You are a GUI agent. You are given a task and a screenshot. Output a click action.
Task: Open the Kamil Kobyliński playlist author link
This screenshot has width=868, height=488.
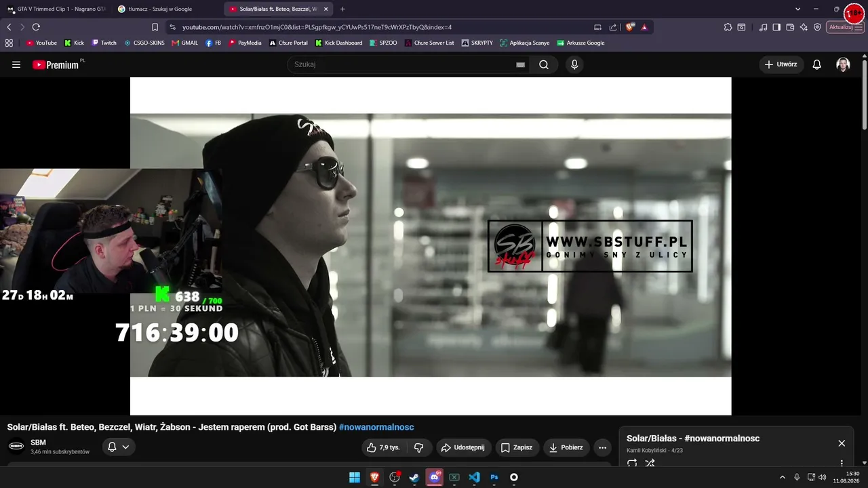[x=647, y=451]
